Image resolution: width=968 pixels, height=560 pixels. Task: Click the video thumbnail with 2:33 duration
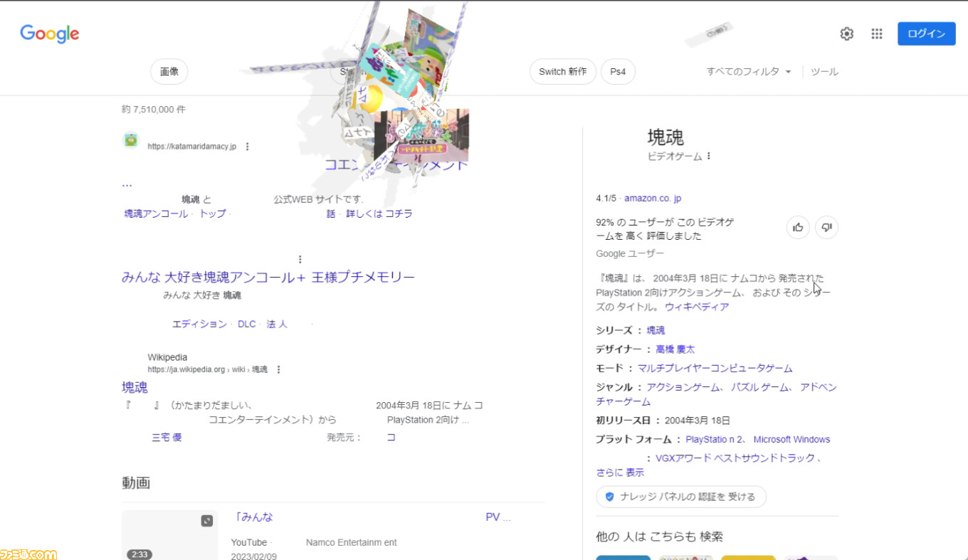pos(169,535)
